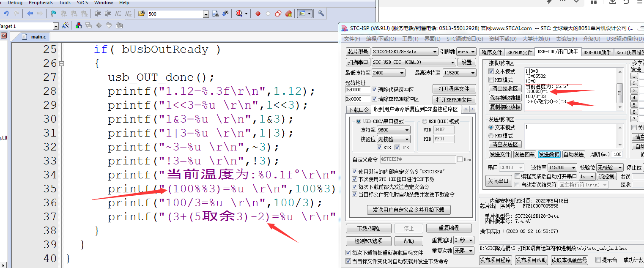Toggle 清除代码缓冲区 checkbox
Viewport: 644px width, 268px height.
point(374,90)
